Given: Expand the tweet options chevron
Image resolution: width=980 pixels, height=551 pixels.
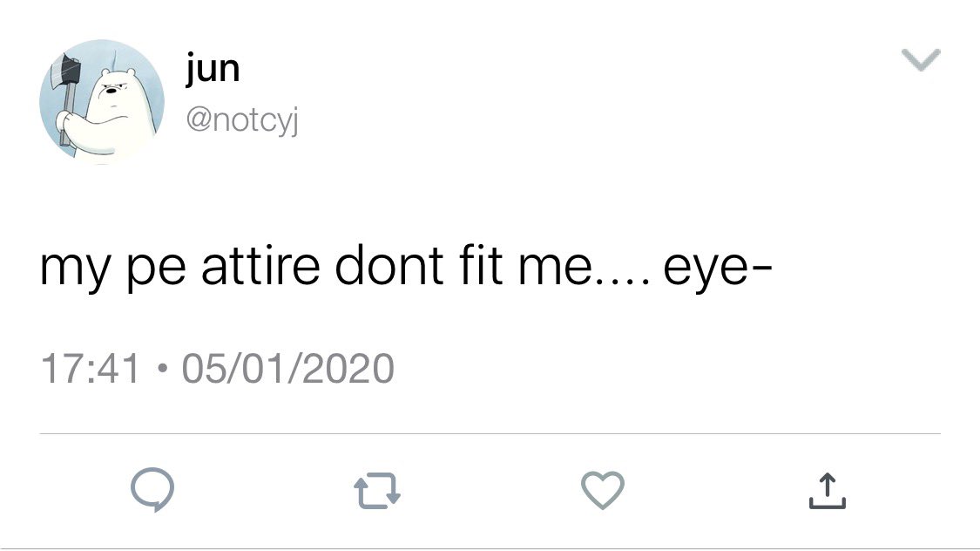Looking at the screenshot, I should [x=920, y=60].
